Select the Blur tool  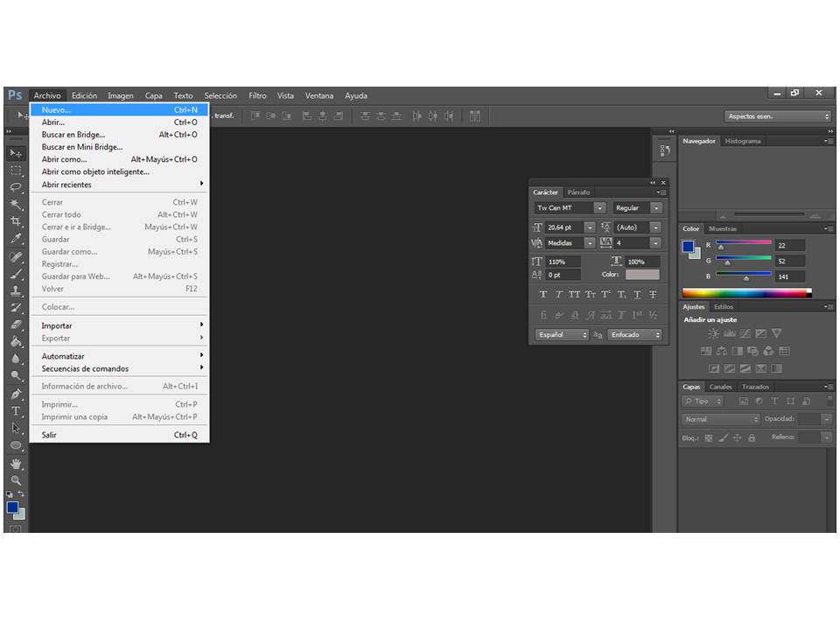tap(16, 359)
